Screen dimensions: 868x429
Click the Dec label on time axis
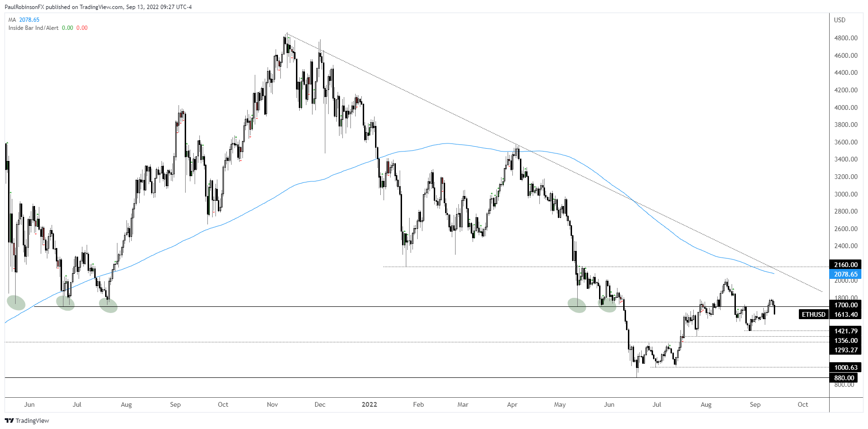(320, 404)
